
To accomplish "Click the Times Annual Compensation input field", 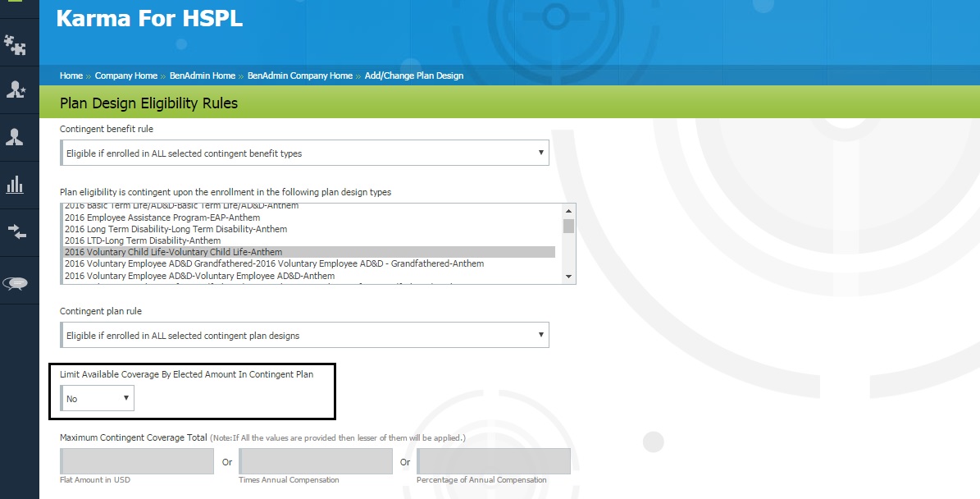I will point(316,461).
